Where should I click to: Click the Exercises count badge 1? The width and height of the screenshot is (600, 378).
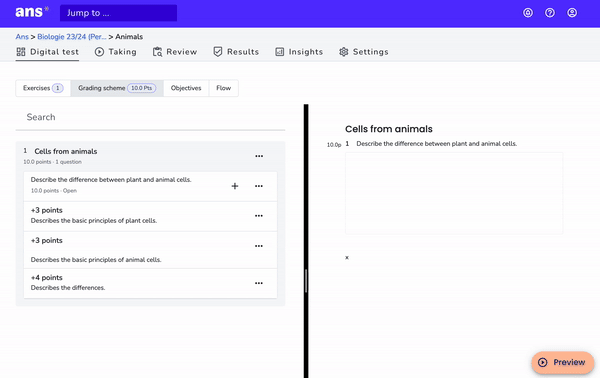pos(58,88)
